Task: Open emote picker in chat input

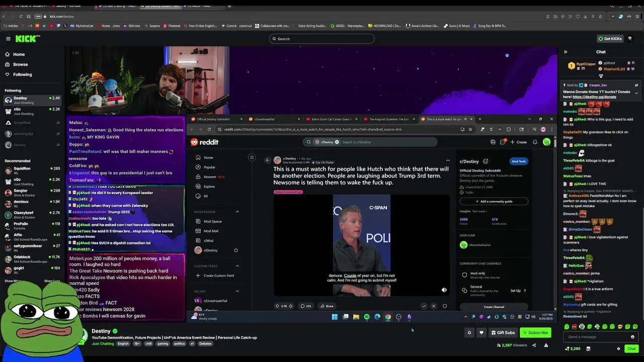Action: tap(633, 337)
